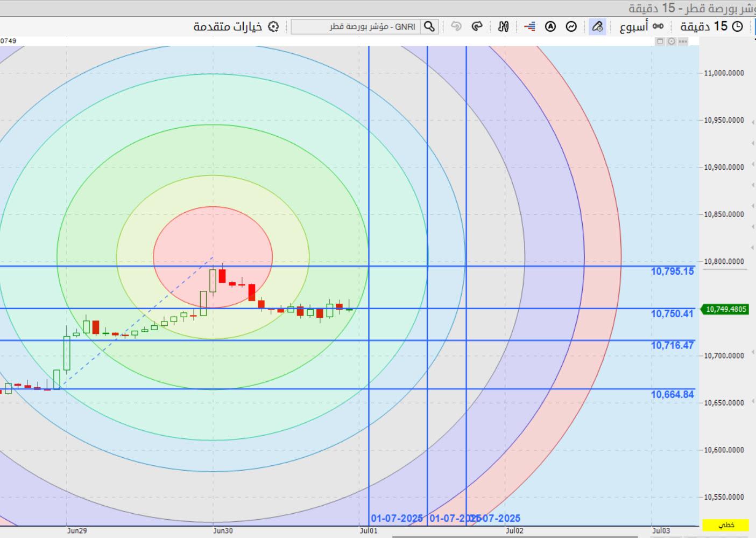Click the chart pane settings circle icon
This screenshot has width=756, height=538.
[x=671, y=41]
